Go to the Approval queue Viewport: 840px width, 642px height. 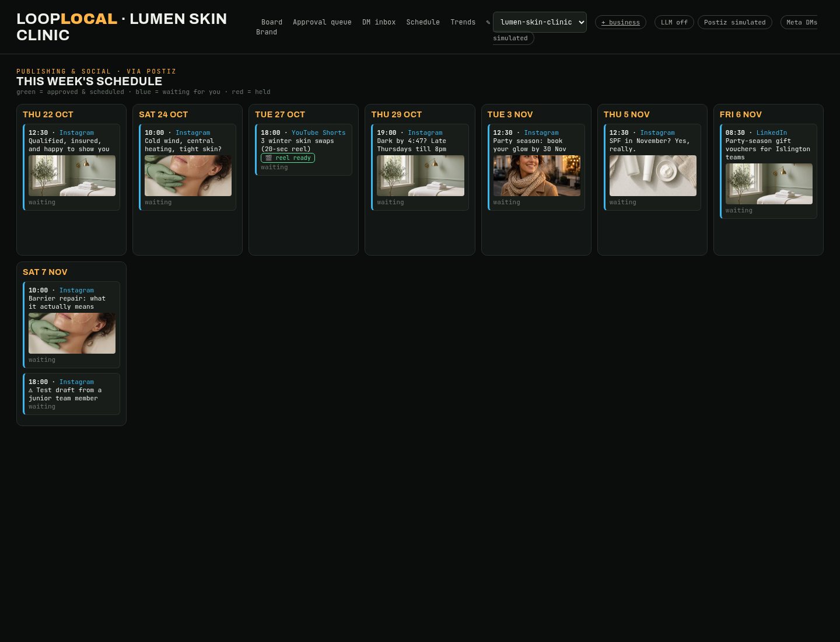pos(322,22)
